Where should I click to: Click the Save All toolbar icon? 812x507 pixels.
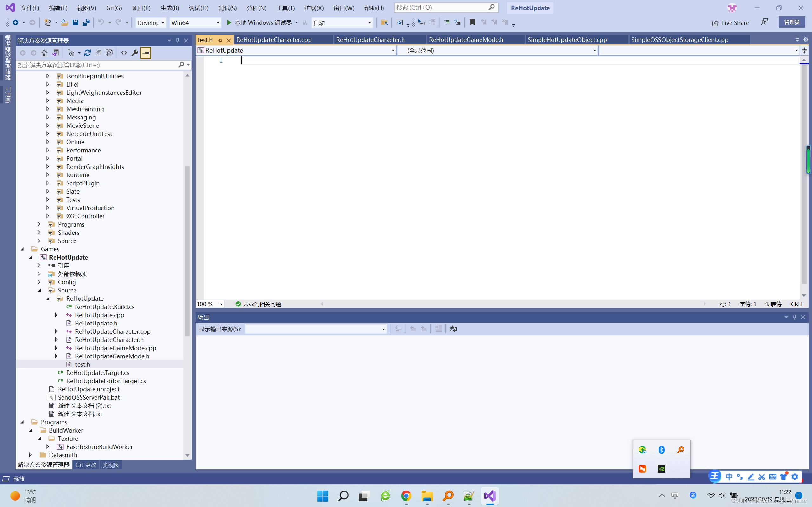tap(86, 23)
